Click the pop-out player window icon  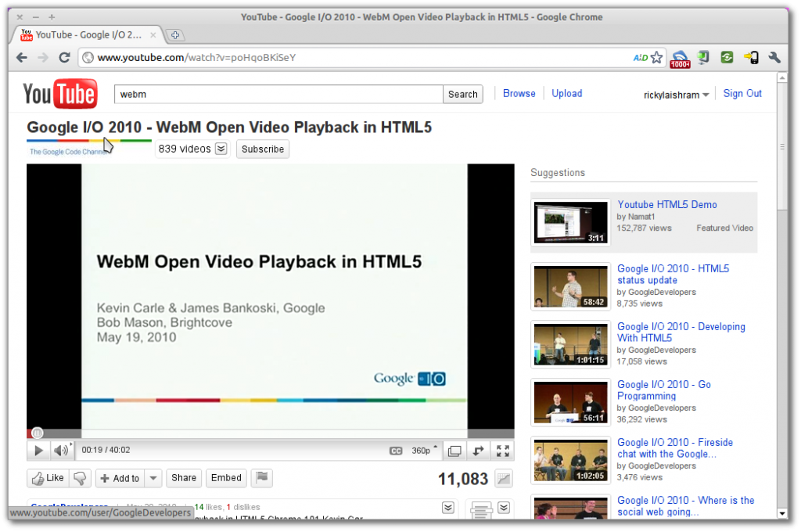[454, 451]
